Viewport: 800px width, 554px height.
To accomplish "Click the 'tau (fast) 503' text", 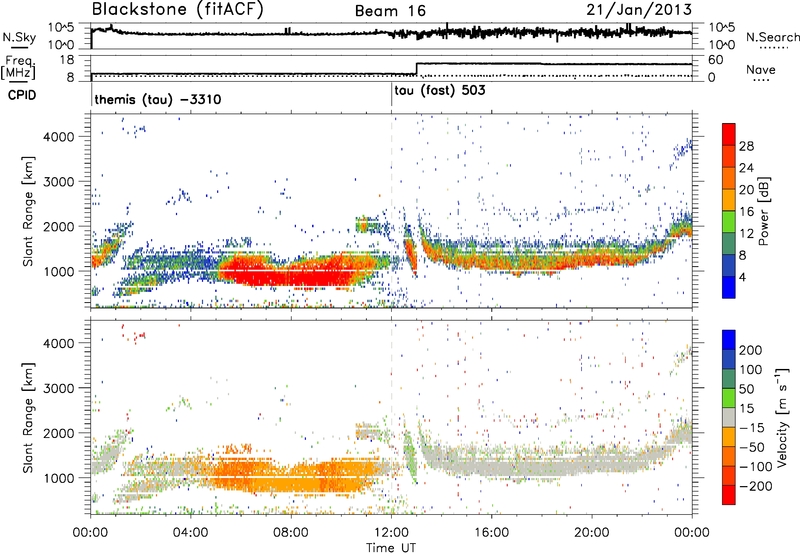I will pyautogui.click(x=440, y=91).
